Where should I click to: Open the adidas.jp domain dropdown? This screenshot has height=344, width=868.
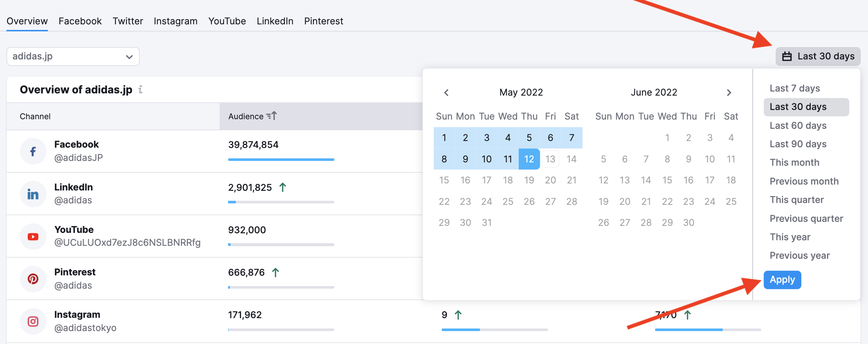pyautogui.click(x=73, y=56)
